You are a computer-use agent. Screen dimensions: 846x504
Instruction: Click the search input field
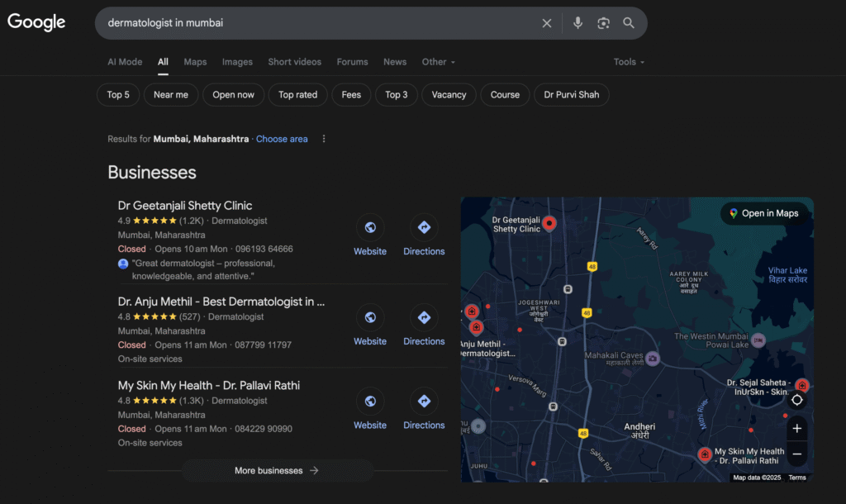(318, 23)
